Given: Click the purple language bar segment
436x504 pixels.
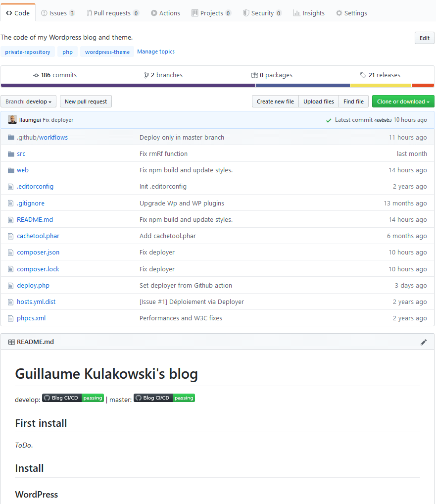Looking at the screenshot, I should (x=128, y=86).
